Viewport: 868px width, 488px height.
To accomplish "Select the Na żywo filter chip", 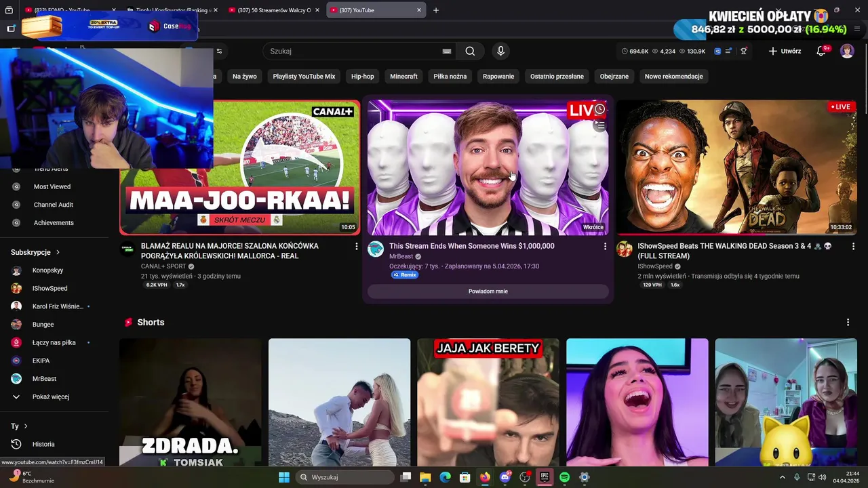I will [245, 77].
